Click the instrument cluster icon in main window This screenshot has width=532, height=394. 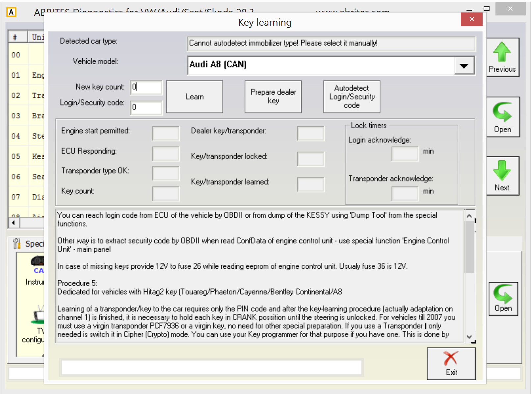click(38, 262)
